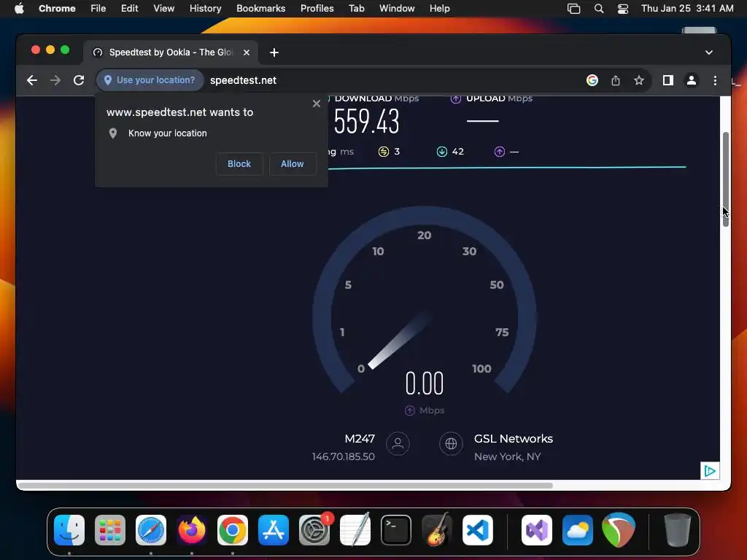The width and height of the screenshot is (747, 560).
Task: Open the Chrome app menu
Action: [57, 9]
